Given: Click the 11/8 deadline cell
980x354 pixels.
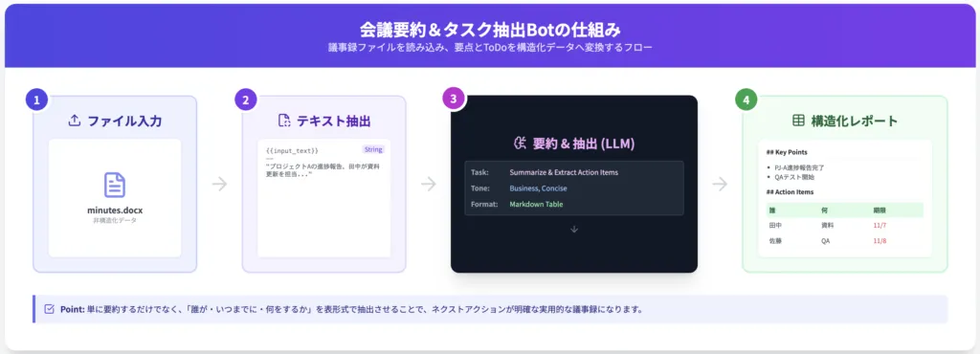Looking at the screenshot, I should tap(880, 240).
